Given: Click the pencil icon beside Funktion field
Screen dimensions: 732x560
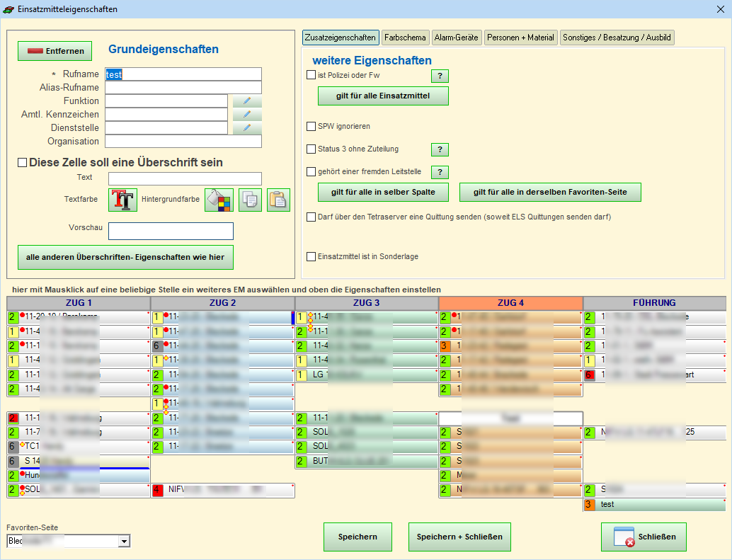Looking at the screenshot, I should pyautogui.click(x=247, y=101).
